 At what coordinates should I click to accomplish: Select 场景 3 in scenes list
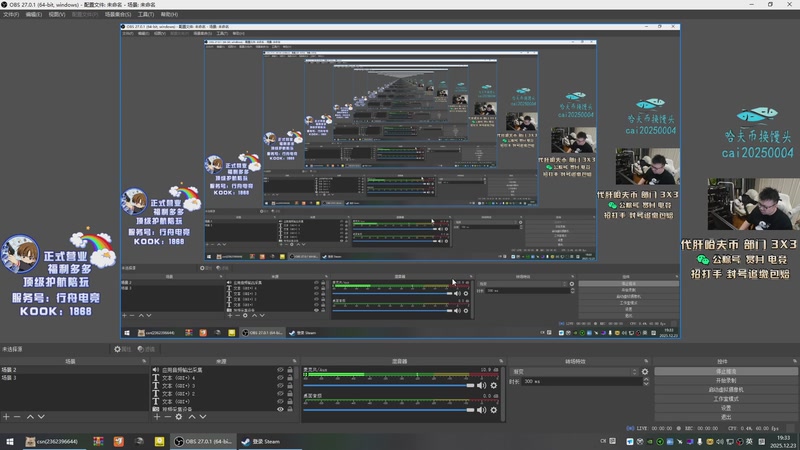pyautogui.click(x=74, y=378)
